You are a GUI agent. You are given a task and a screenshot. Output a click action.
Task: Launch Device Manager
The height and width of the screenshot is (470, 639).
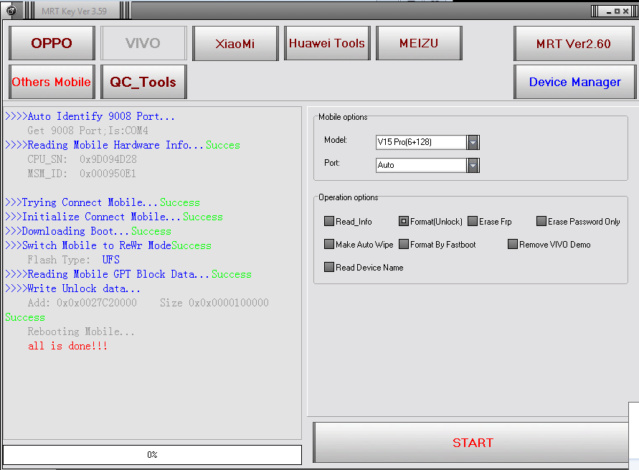[x=575, y=82]
